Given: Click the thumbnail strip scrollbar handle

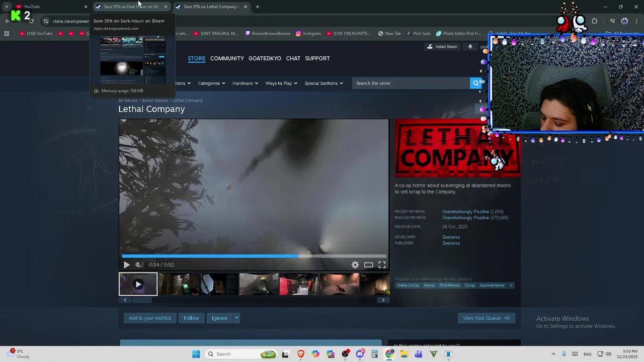Looking at the screenshot, I should click(x=142, y=300).
